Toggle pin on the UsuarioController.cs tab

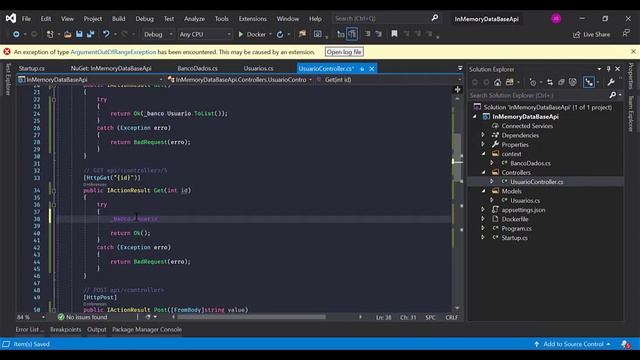point(362,69)
